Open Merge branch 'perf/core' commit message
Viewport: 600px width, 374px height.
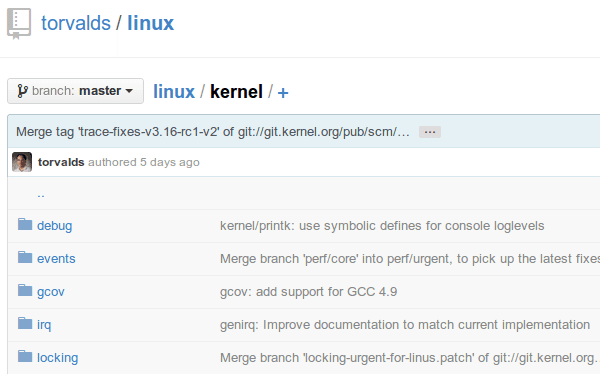click(x=410, y=259)
